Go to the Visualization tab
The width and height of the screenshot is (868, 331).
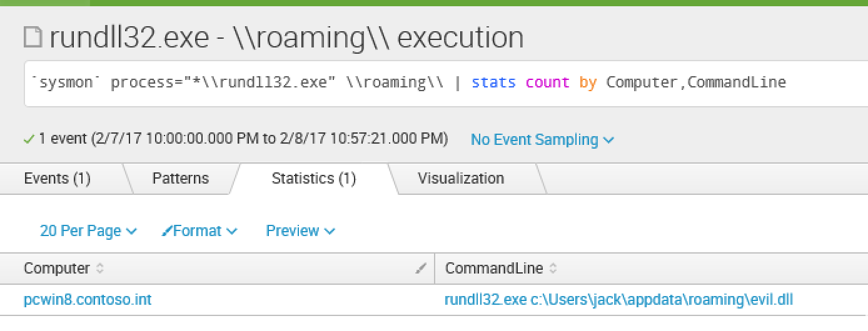tap(461, 179)
